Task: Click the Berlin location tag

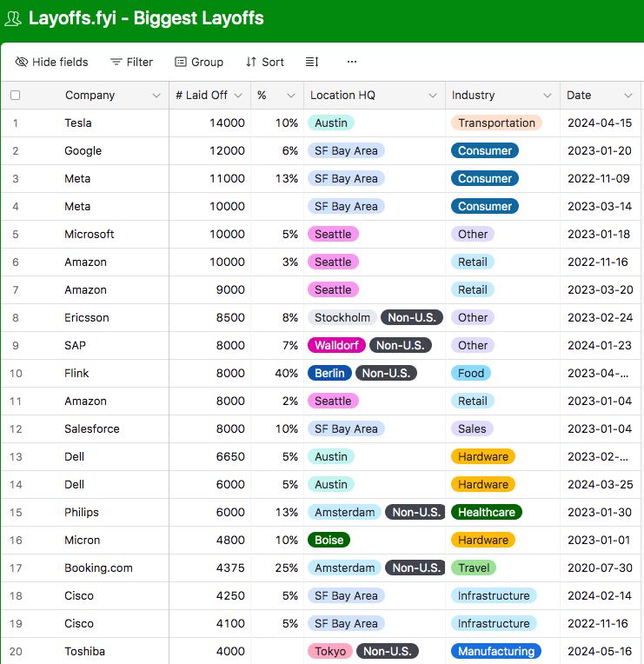Action: click(329, 373)
